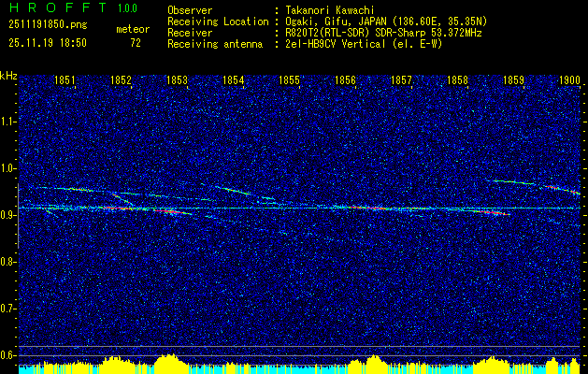This screenshot has height=374, width=588.
Task: Click the R820T2(RTL-SDR) receiver details
Action: [383, 33]
